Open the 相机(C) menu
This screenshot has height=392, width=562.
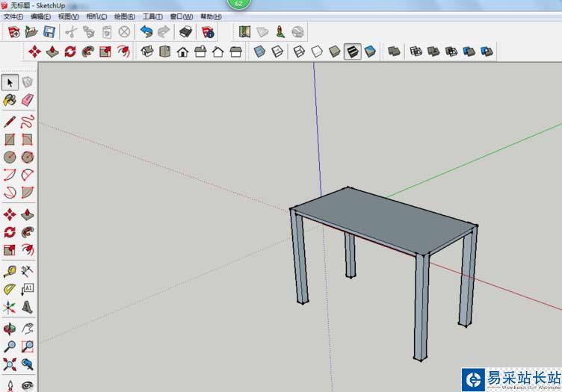[x=96, y=16]
